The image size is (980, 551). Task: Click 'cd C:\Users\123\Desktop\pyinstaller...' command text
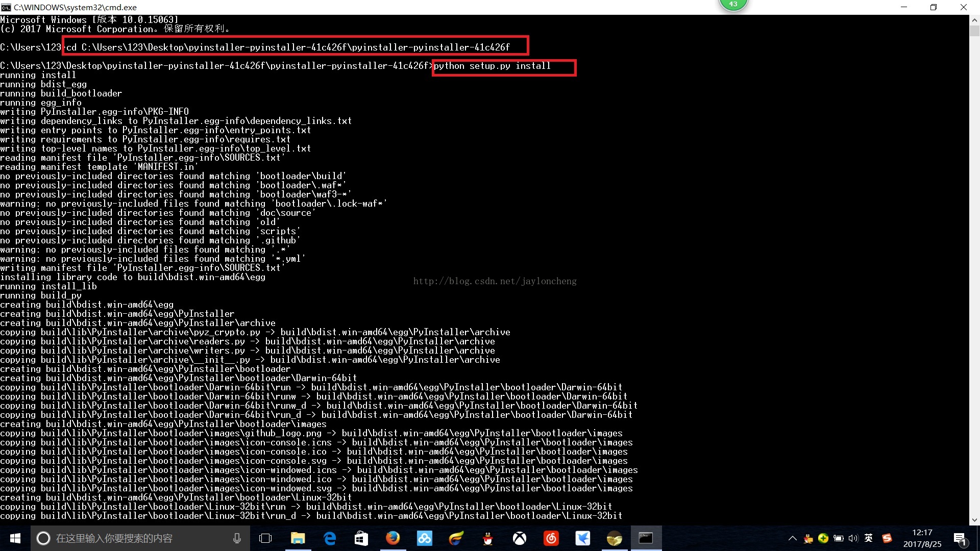tap(288, 47)
